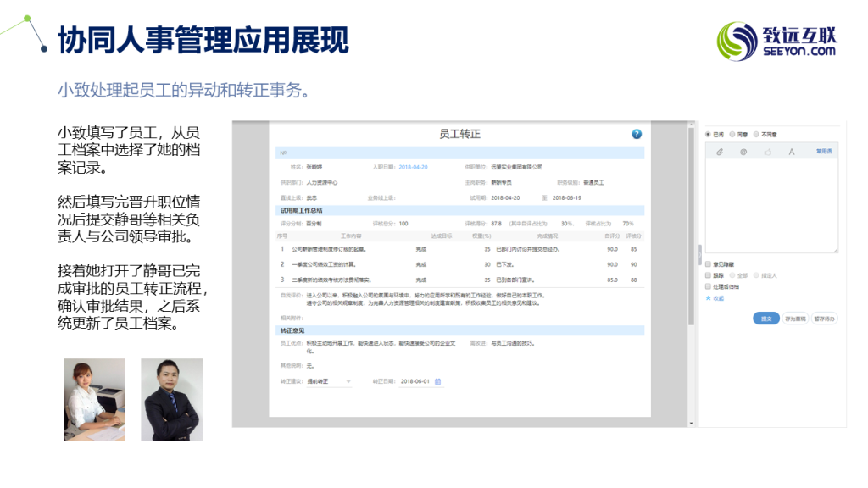
Task: Click the 存为草稿 save draft button
Action: point(796,319)
